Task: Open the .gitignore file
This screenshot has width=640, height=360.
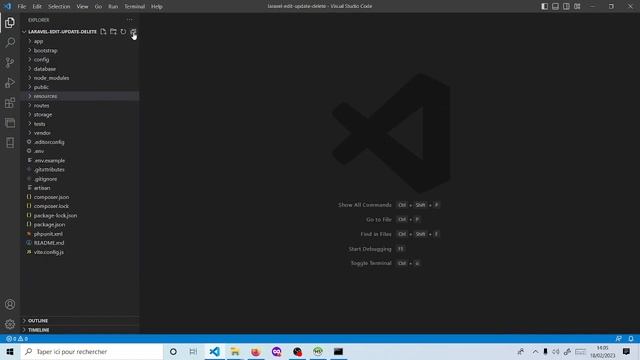Action: 80,179
